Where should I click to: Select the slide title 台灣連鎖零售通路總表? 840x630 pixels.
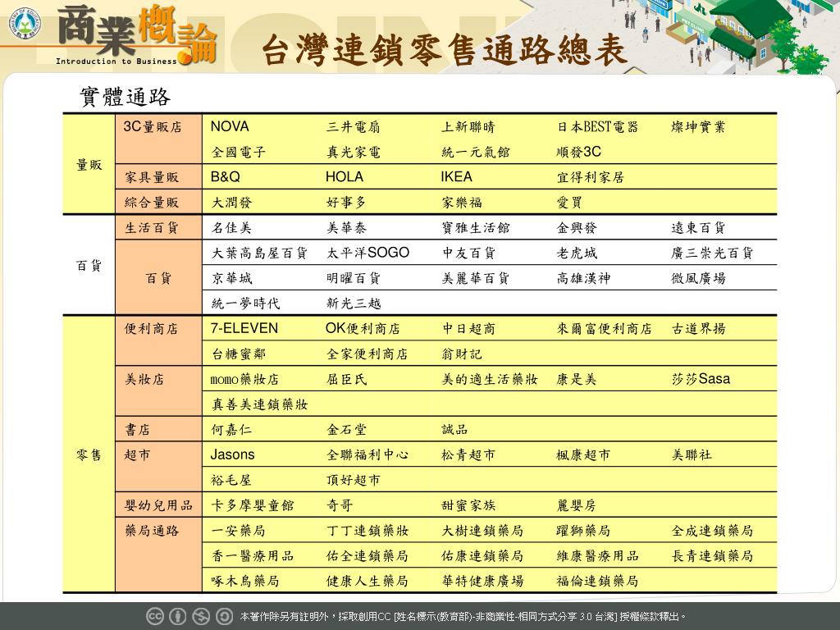[x=444, y=50]
